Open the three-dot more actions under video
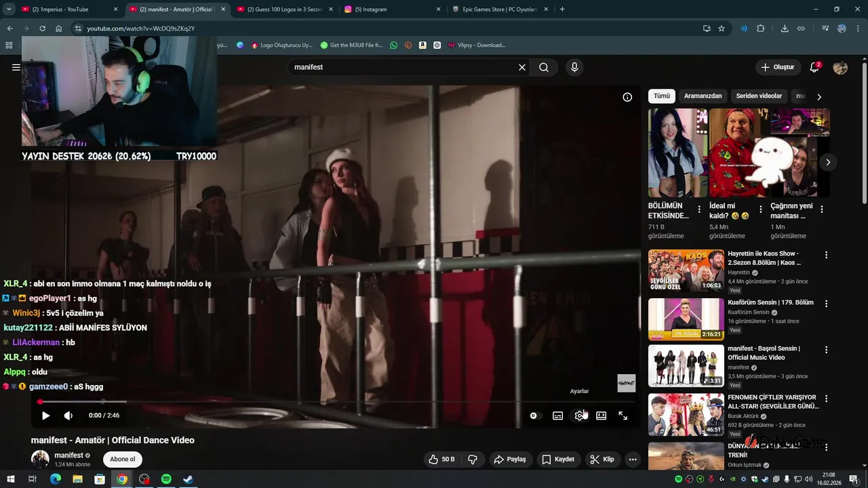Image resolution: width=868 pixels, height=488 pixels. (633, 460)
